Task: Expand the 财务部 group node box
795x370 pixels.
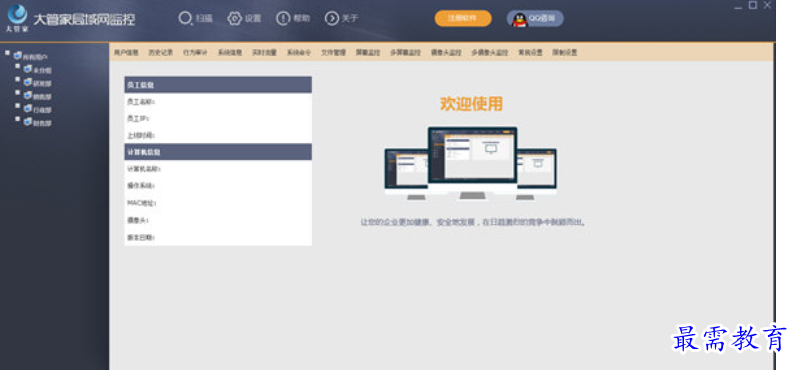Action: point(18,119)
